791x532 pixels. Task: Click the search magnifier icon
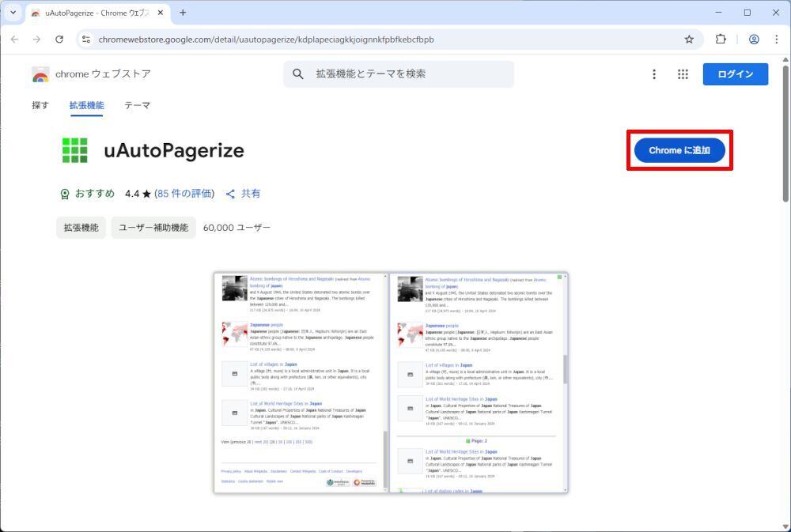[x=298, y=74]
